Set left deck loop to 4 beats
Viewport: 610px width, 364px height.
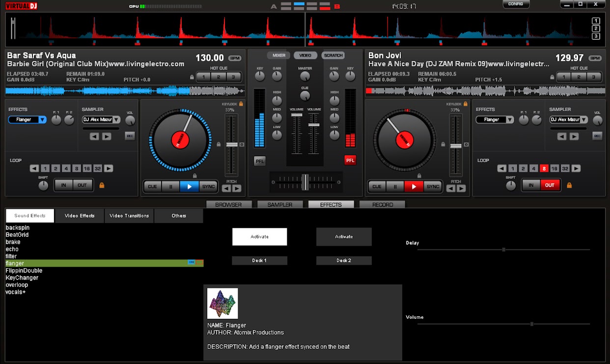[66, 168]
